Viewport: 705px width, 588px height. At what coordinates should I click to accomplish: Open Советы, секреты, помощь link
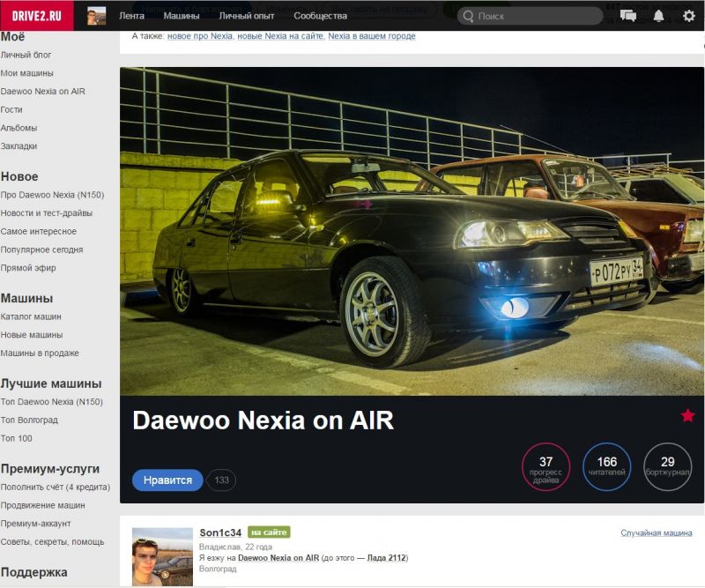pyautogui.click(x=52, y=541)
